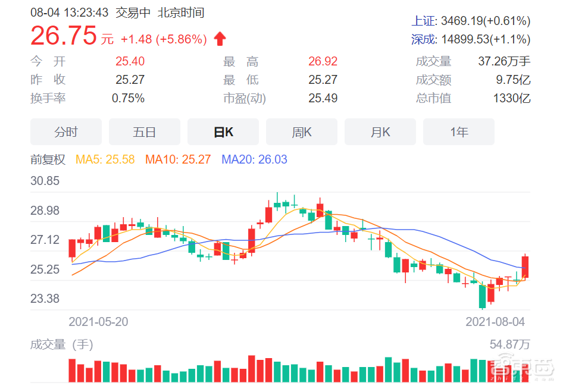View the 1年 one-year chart tab
The image size is (566, 392).
tap(458, 131)
